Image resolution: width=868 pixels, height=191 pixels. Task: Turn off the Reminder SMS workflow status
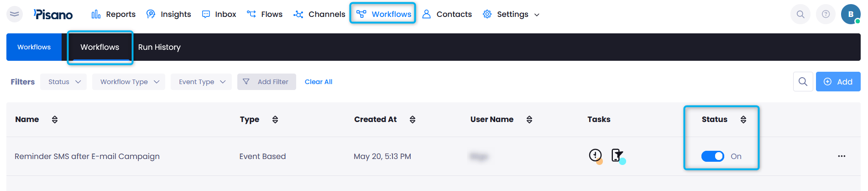point(712,156)
